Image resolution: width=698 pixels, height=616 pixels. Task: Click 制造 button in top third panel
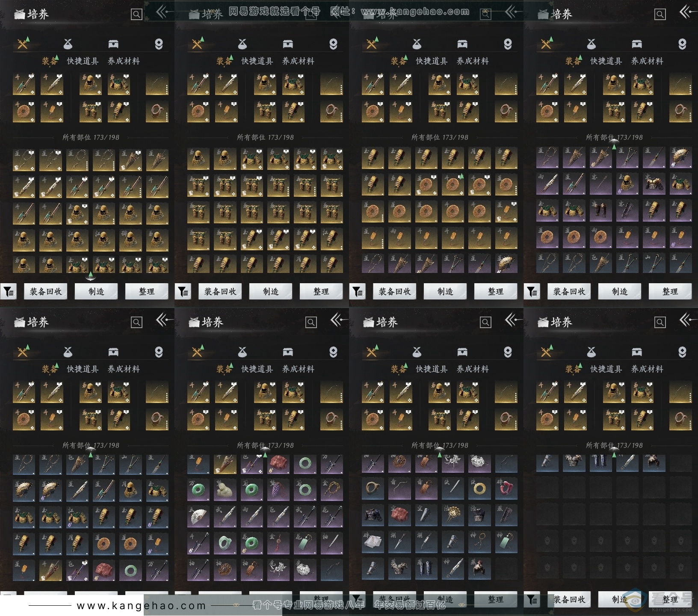point(445,291)
